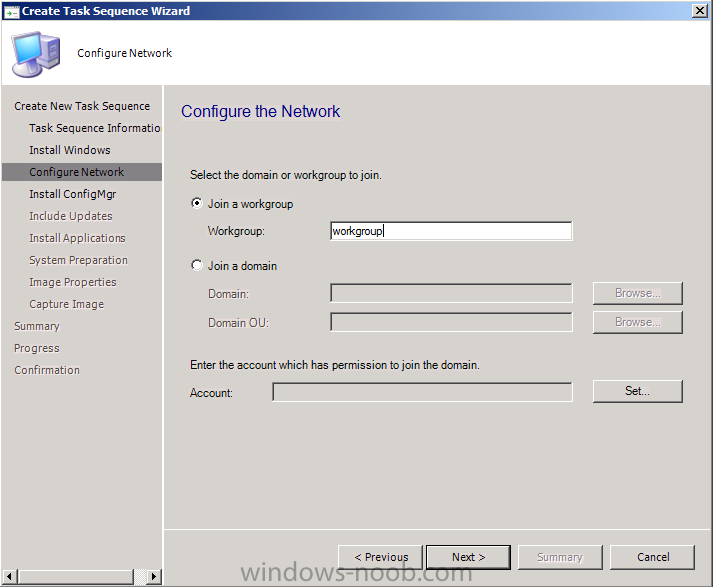The height and width of the screenshot is (587, 713).
Task: Click the wizard title bar system icon
Action: pos(11,11)
